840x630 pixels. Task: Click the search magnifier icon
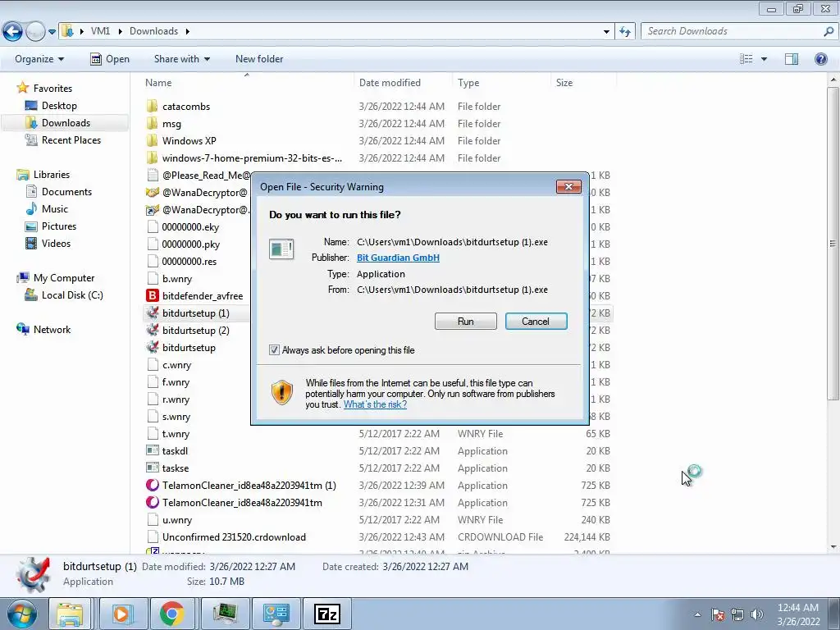[x=829, y=31]
